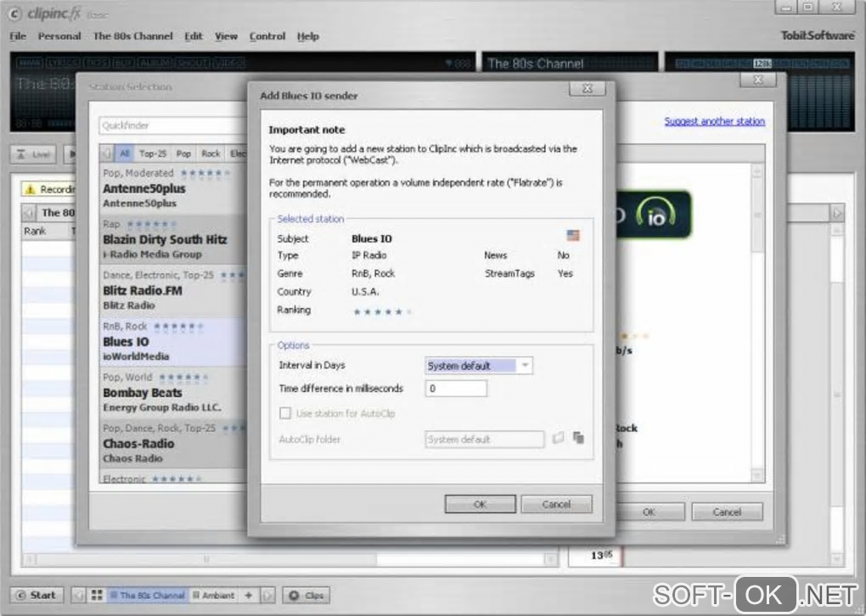866x616 pixels.
Task: Select the All genre tab
Action: [x=124, y=154]
